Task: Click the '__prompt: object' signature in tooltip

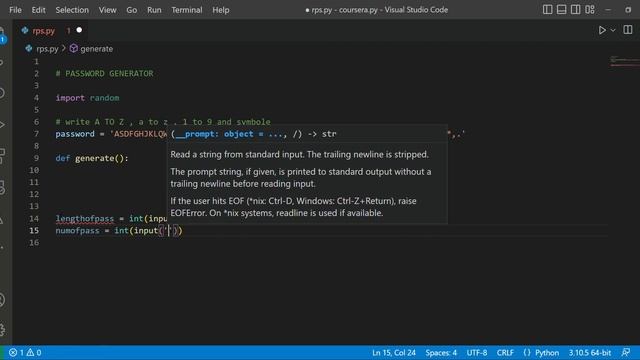Action: pyautogui.click(x=214, y=134)
